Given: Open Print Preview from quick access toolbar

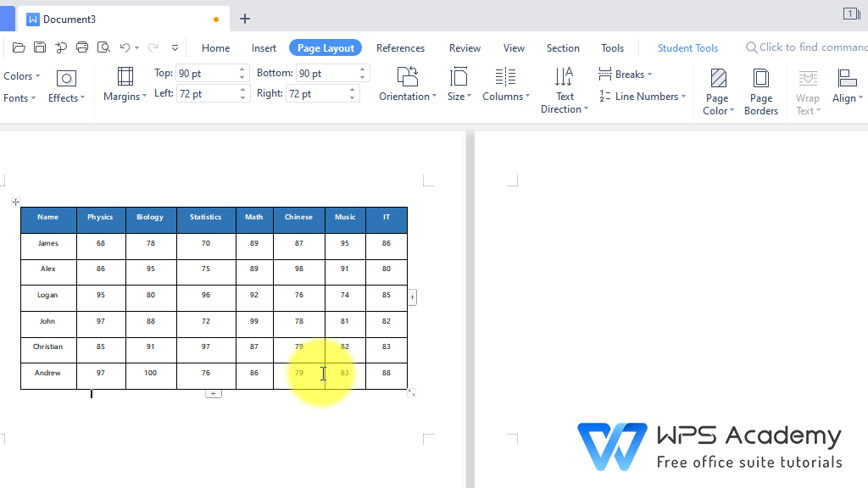Looking at the screenshot, I should tap(103, 47).
